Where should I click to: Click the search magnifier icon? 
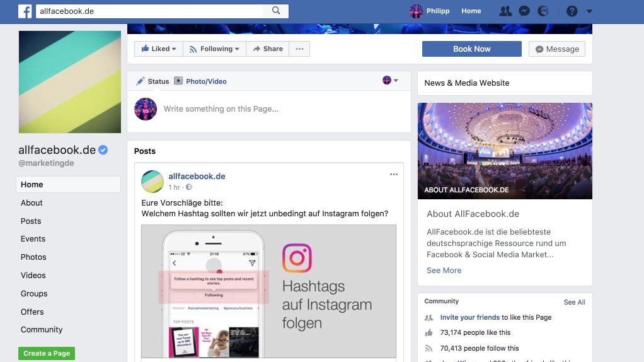(x=276, y=11)
